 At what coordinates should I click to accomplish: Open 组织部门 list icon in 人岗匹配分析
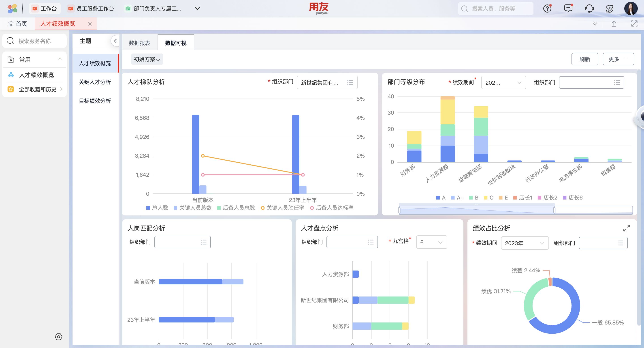[203, 242]
